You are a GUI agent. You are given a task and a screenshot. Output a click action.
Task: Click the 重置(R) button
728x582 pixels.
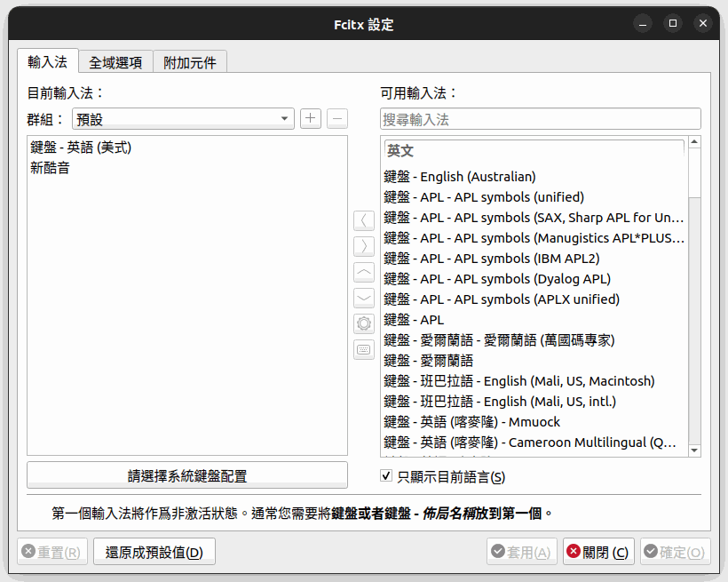(52, 552)
